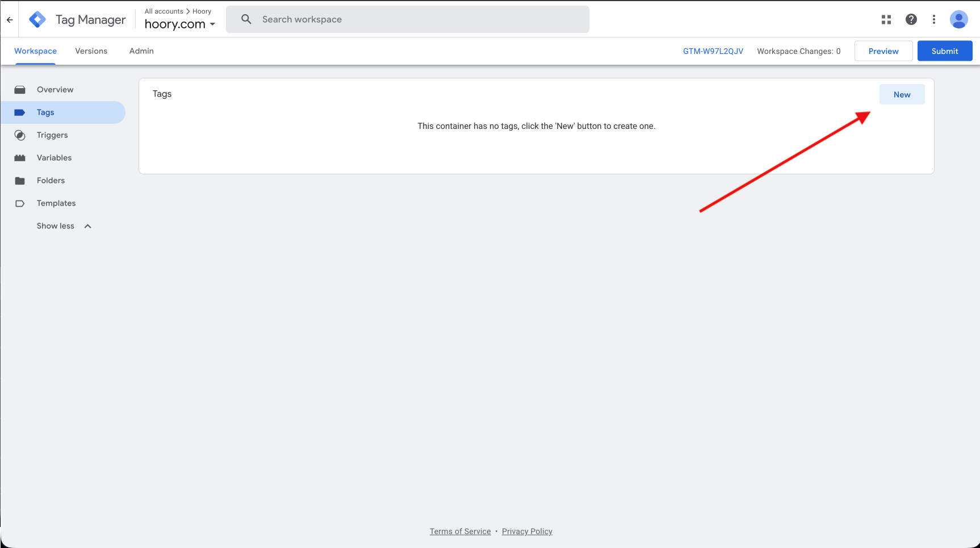
Task: Click the New tag button
Action: coord(902,94)
